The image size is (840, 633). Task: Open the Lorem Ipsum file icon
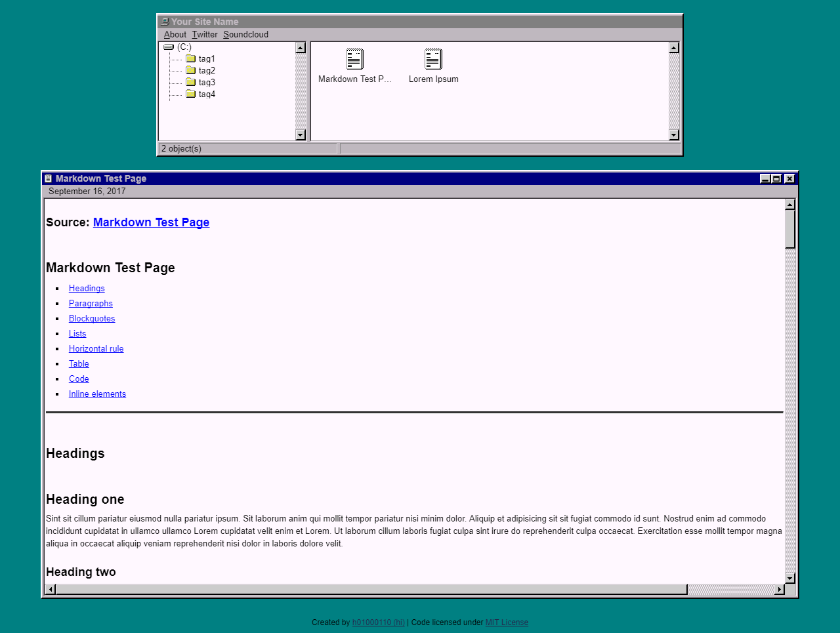point(433,59)
